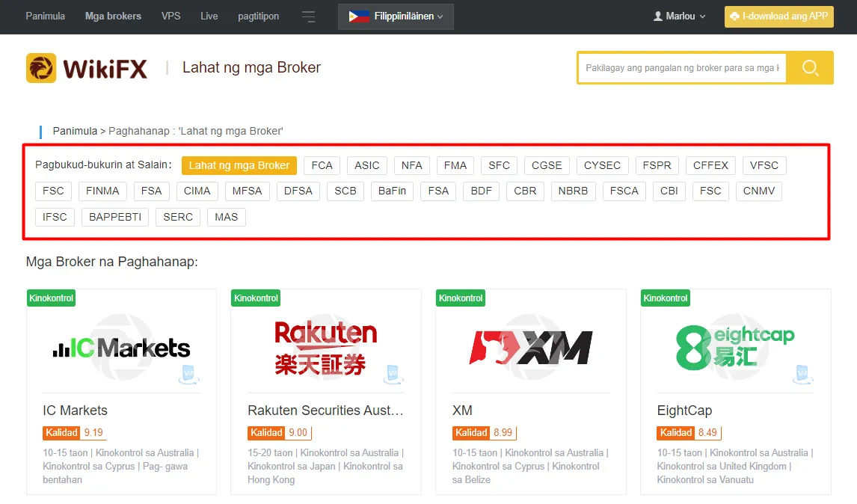Filter brokers by FSPR
The image size is (857, 504).
tap(657, 165)
